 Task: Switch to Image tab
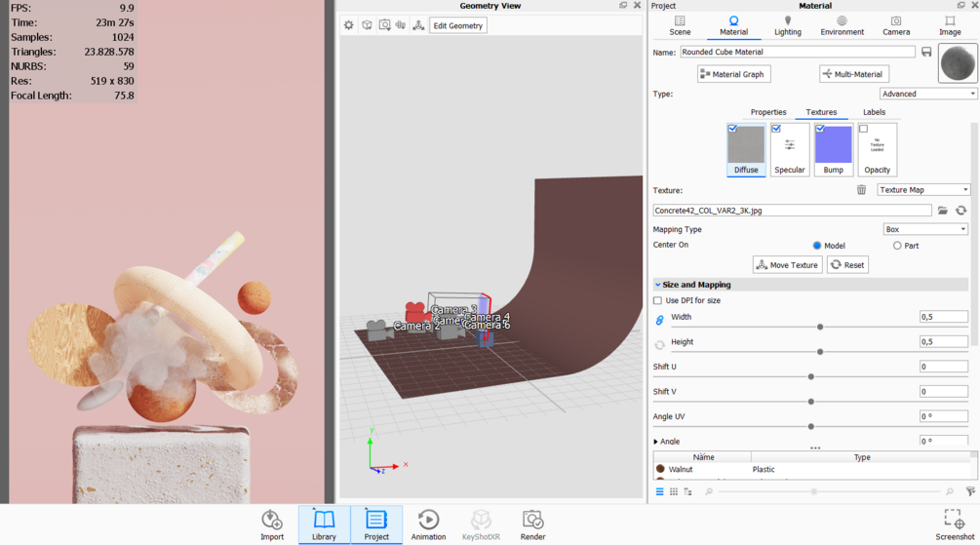pos(950,25)
